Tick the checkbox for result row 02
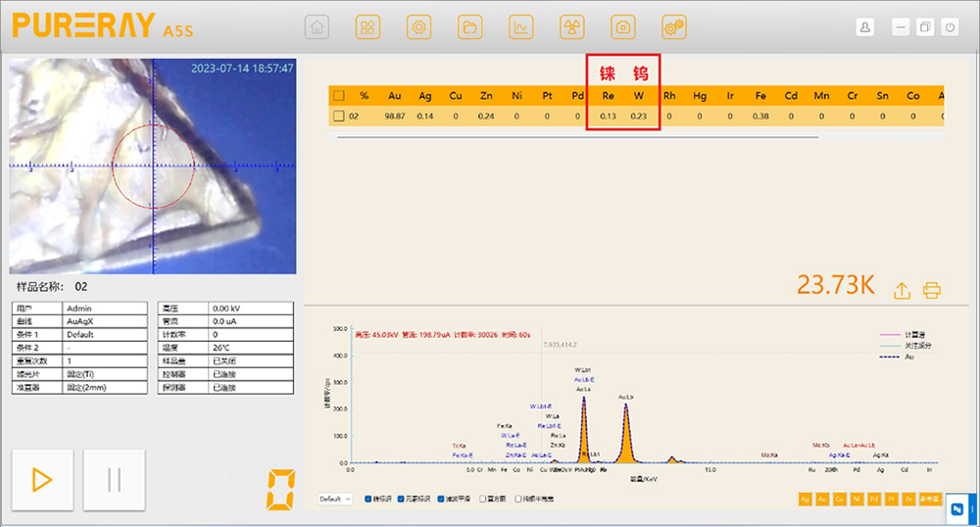This screenshot has width=980, height=527. pos(339,117)
